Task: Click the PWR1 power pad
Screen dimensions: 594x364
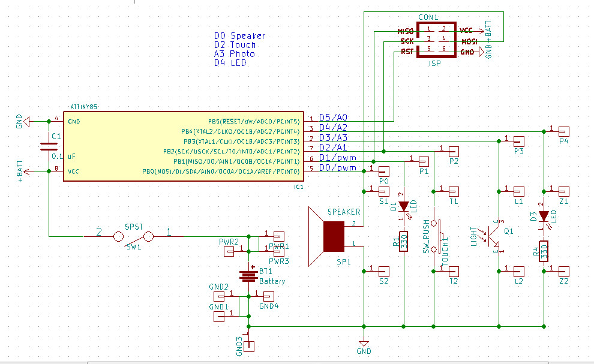Action: click(279, 236)
